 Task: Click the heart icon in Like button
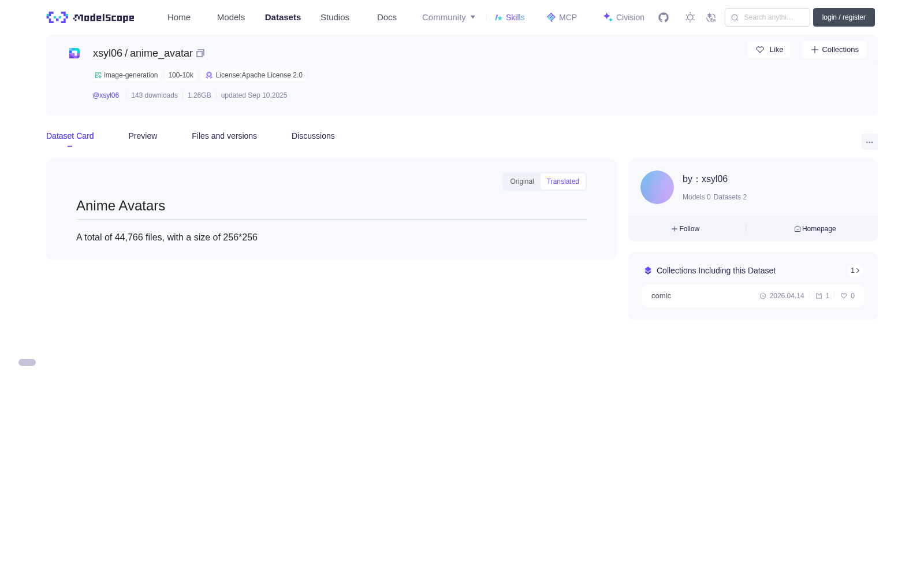coord(760,50)
